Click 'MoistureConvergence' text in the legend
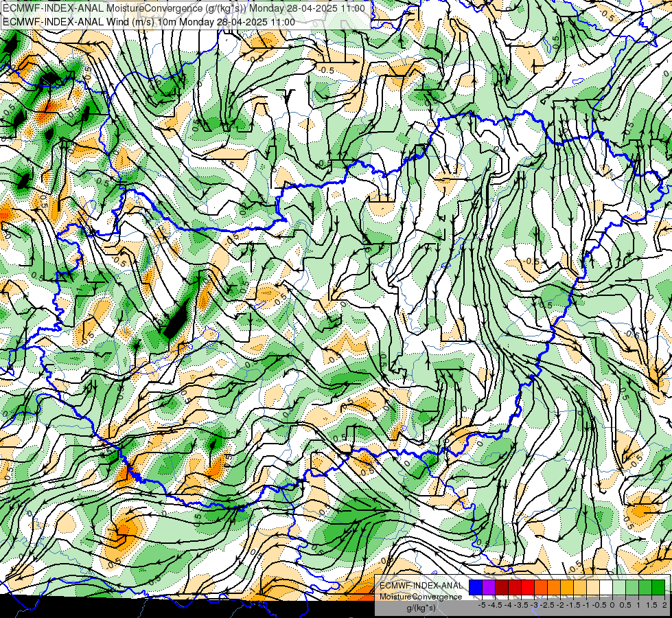 [421, 597]
